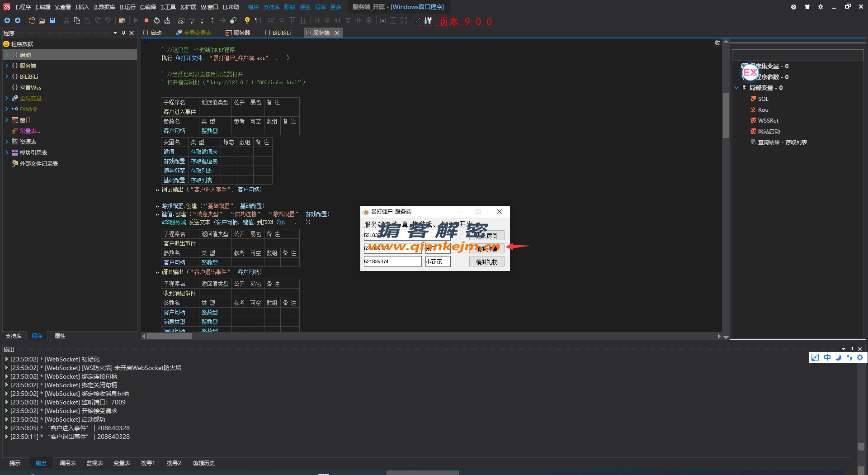
Task: Switch to the 全局变量表 editor tab
Action: tap(194, 33)
